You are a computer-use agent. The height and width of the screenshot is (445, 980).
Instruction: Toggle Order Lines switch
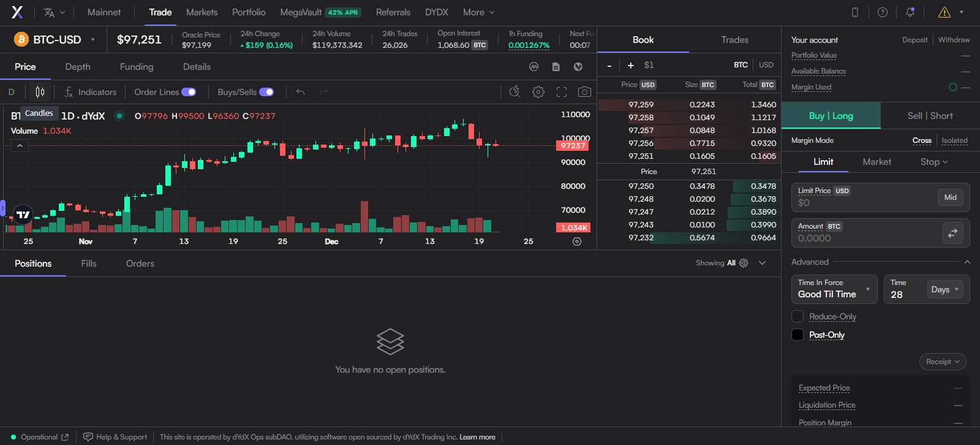(189, 92)
